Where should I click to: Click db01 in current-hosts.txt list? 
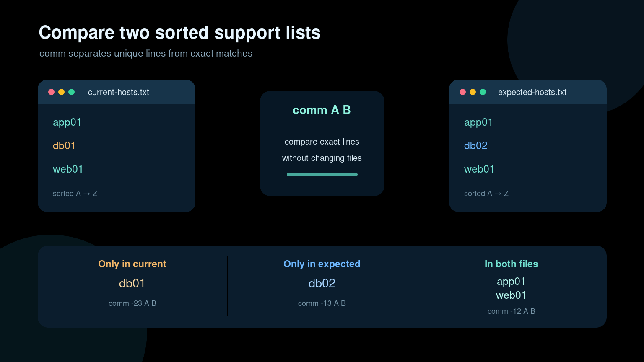pos(64,146)
